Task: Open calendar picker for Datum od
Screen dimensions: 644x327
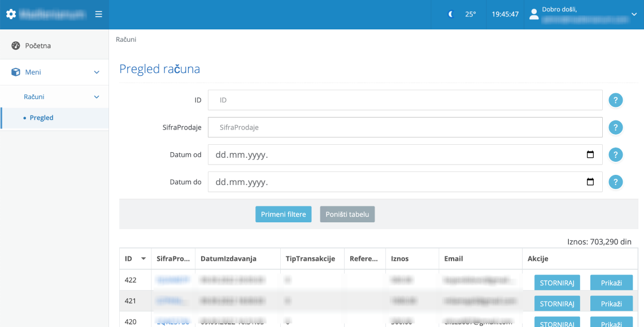Action: (590, 154)
